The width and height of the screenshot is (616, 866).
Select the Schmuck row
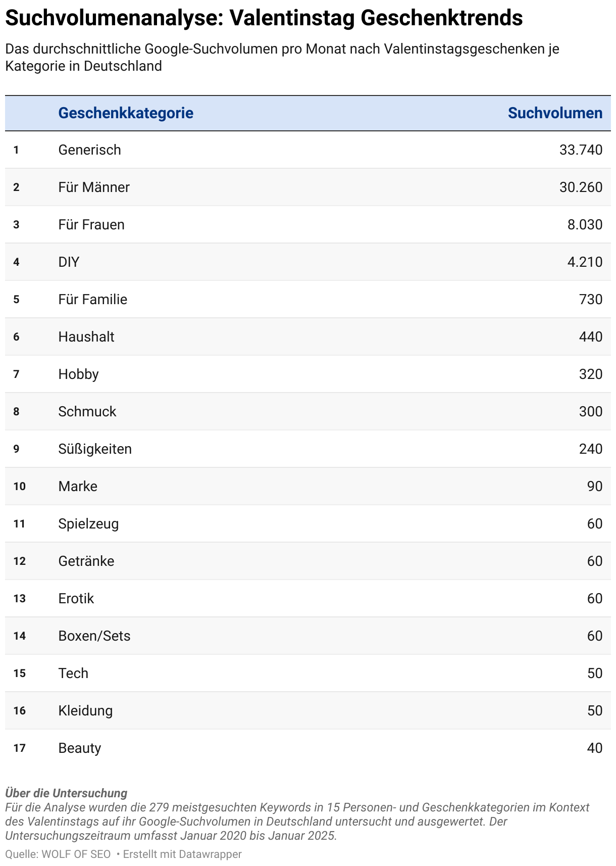[x=308, y=411]
